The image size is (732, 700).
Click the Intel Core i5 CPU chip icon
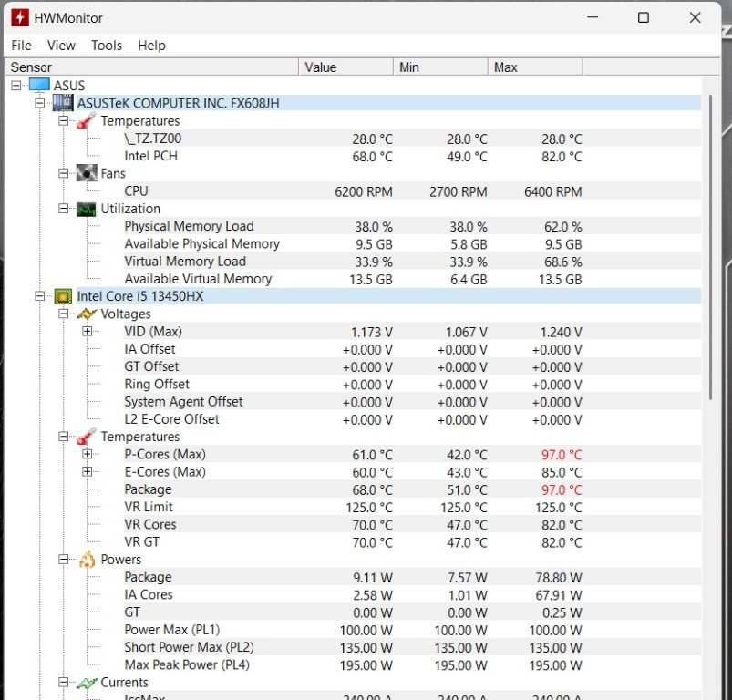(64, 296)
